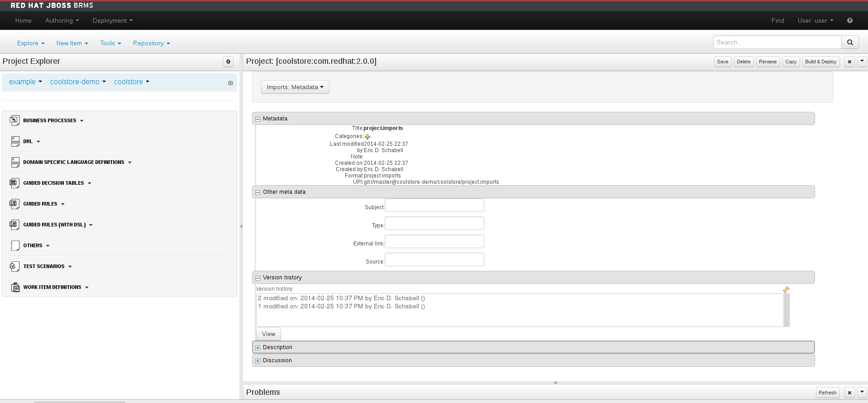Click the horizontal splitter above Problems

pyautogui.click(x=555, y=383)
